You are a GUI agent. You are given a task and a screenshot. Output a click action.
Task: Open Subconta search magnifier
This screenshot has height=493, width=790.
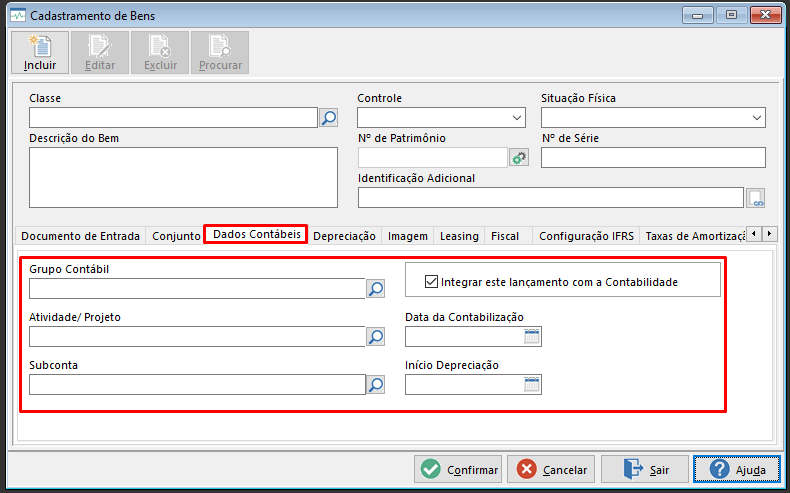coord(376,385)
